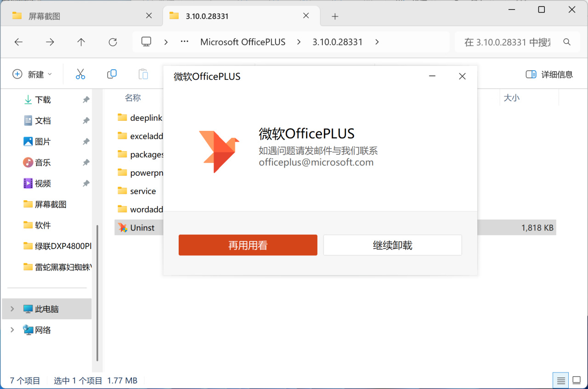Unpin 文档 from quick access

tap(86, 120)
